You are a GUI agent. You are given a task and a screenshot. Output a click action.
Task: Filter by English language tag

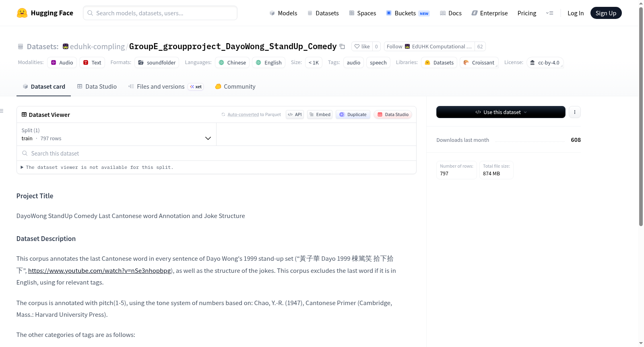(x=268, y=62)
